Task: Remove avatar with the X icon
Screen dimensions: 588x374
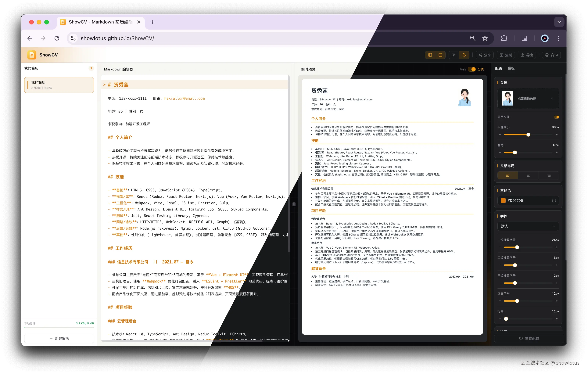Action: tap(552, 99)
